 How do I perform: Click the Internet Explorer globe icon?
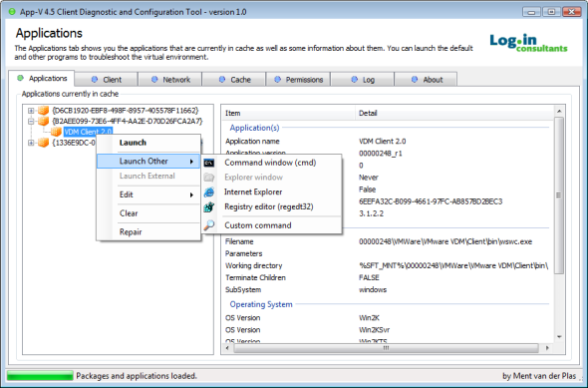pyautogui.click(x=209, y=193)
